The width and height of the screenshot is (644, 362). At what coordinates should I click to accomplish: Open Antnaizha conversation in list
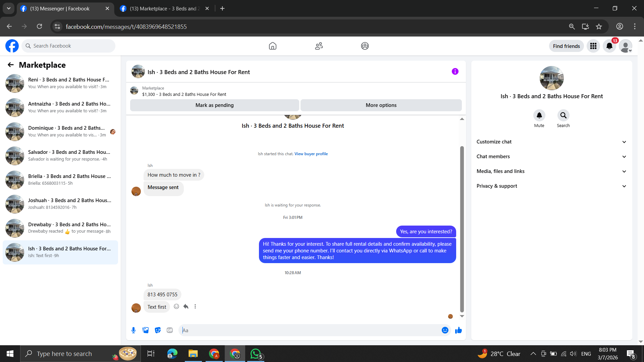(60, 107)
